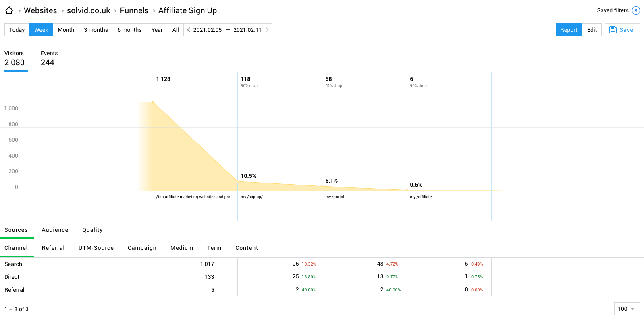Viewport: 644px width, 320px height.
Task: Select the Today time range
Action: pos(17,30)
